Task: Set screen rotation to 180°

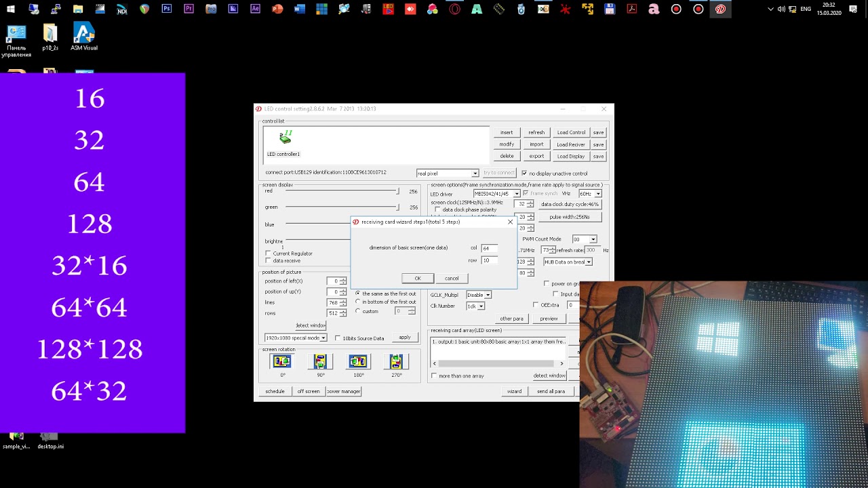Action: 358,362
